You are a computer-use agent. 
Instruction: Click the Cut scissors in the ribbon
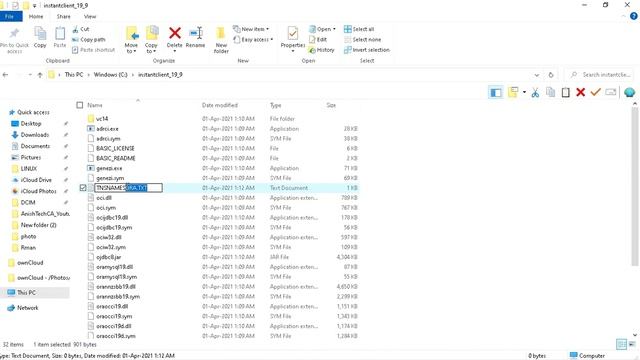point(76,29)
